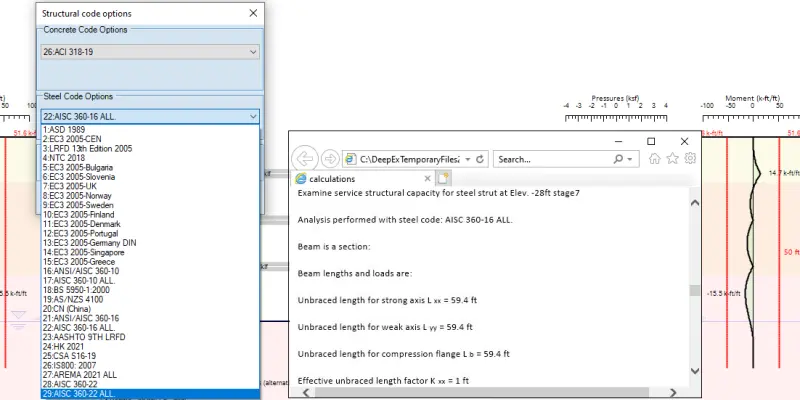Go forward in calculations browser window
This screenshot has width=800, height=400.
tap(331, 159)
